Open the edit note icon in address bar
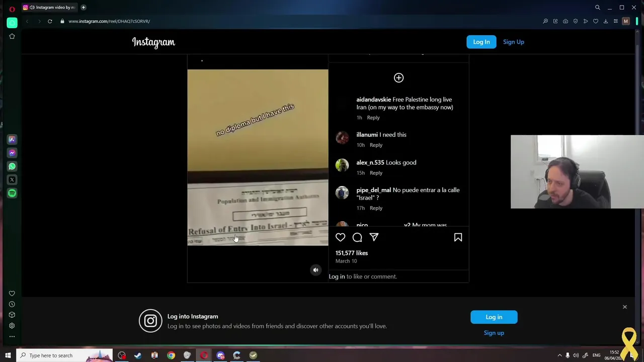644x362 pixels. (x=555, y=21)
